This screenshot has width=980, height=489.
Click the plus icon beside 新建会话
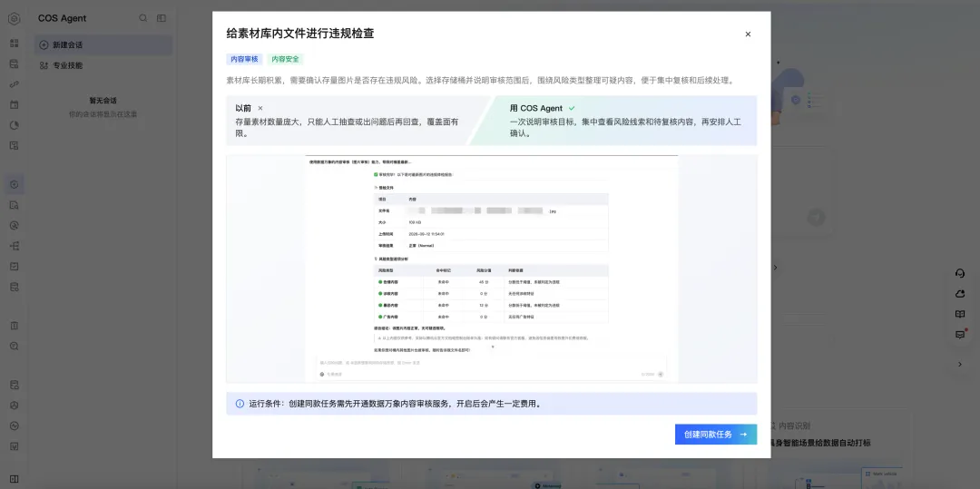pyautogui.click(x=44, y=45)
